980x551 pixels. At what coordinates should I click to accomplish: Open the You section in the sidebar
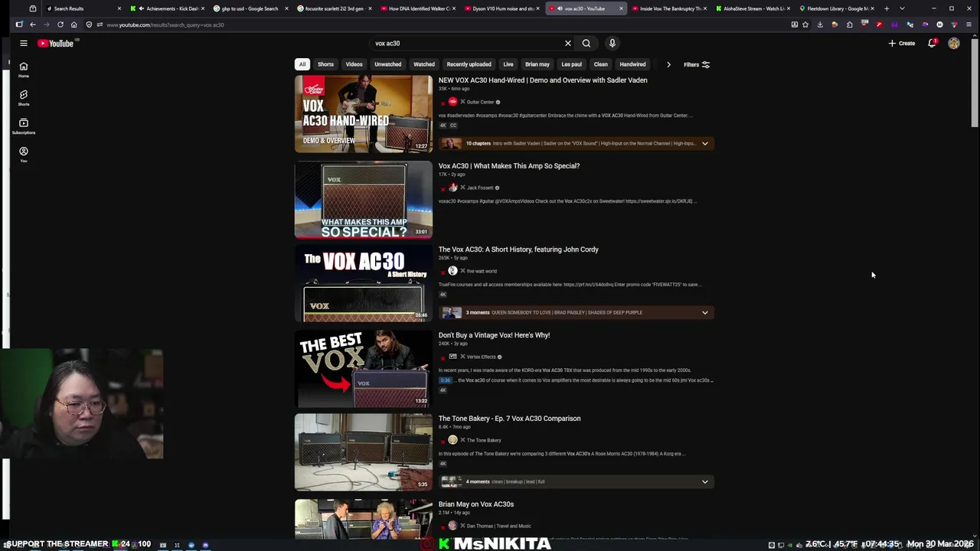24,155
